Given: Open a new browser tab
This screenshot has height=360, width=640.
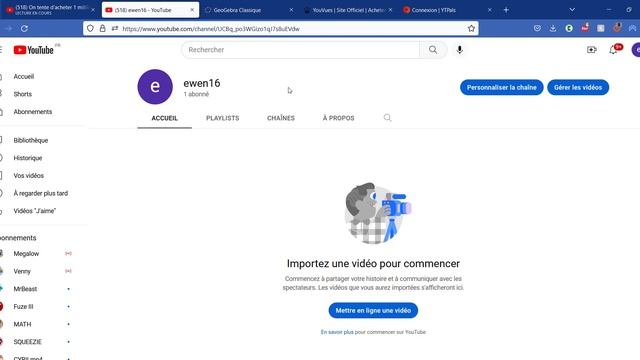Looking at the screenshot, I should (506, 10).
